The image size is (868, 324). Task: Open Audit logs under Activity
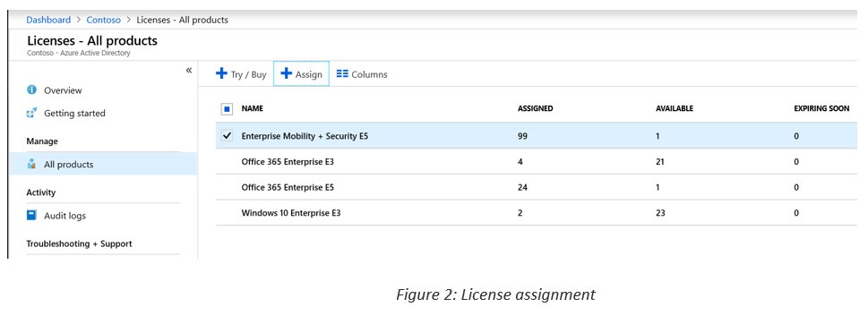point(56,216)
